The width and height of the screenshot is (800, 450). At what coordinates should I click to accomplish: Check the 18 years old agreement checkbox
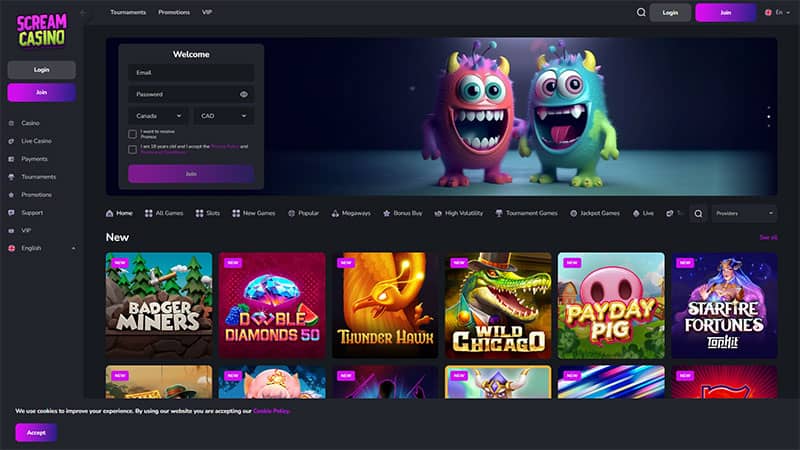coord(133,149)
